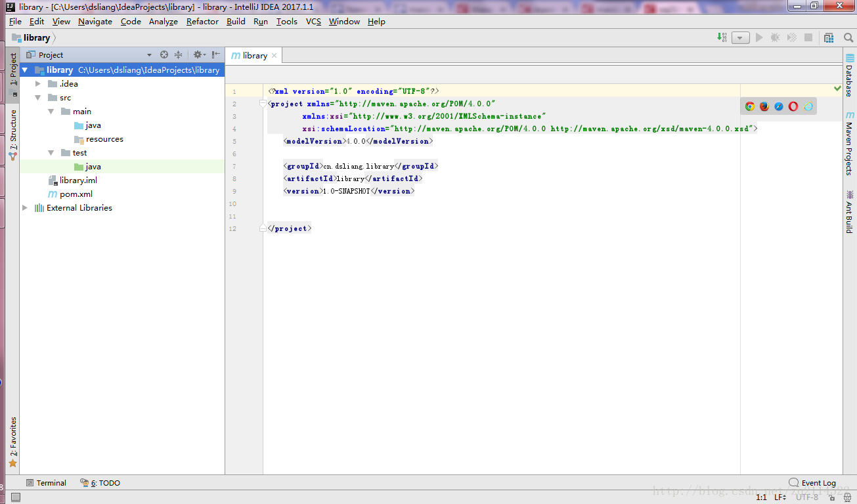Click the UTF-8 encoding status
The width and height of the screenshot is (857, 504).
click(807, 497)
